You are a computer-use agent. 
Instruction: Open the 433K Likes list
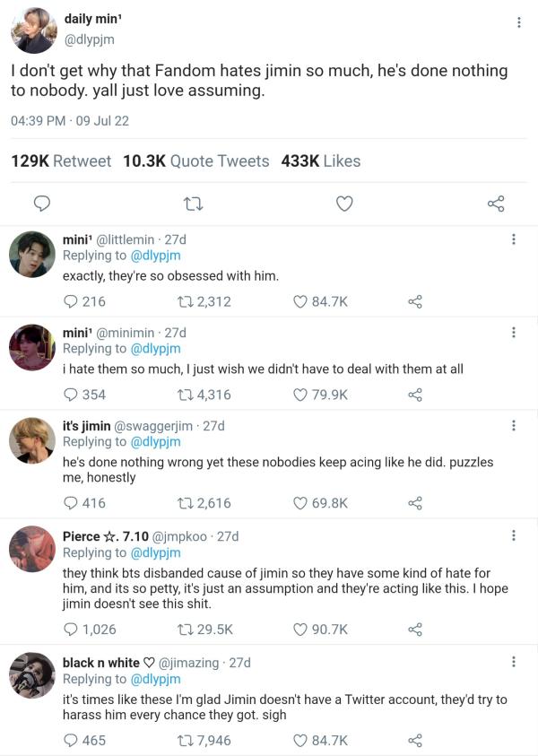click(x=320, y=161)
